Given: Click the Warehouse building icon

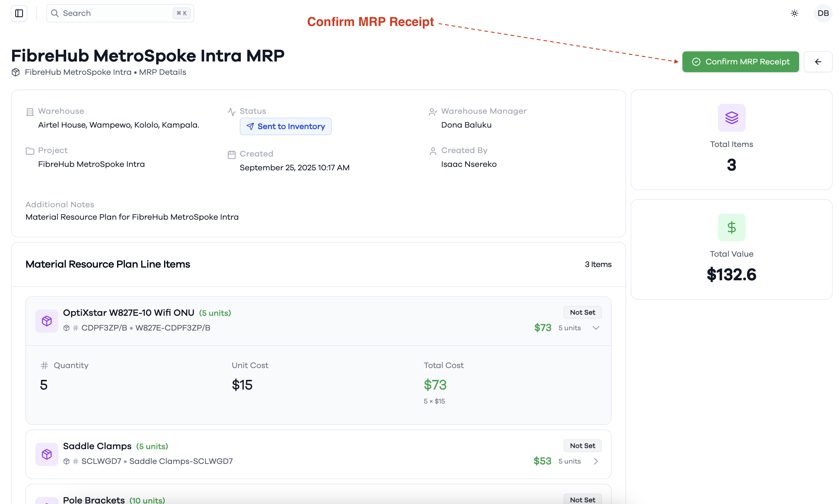Looking at the screenshot, I should (30, 112).
